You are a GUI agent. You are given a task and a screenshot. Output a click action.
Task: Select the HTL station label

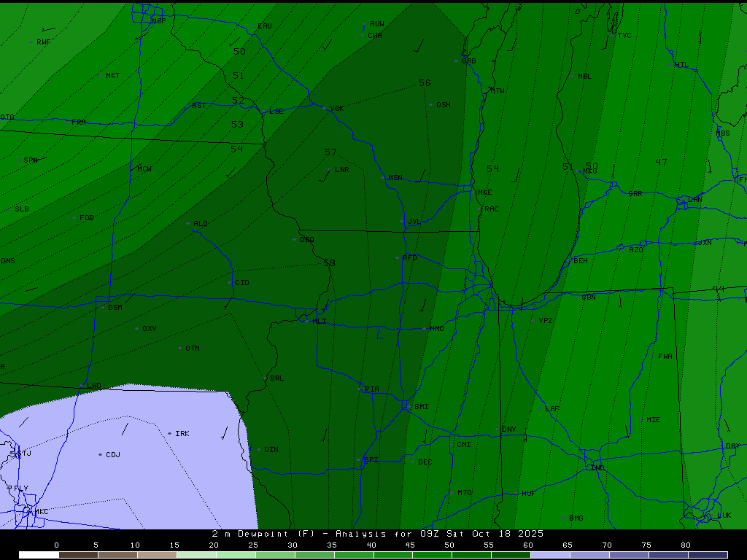pyautogui.click(x=681, y=65)
